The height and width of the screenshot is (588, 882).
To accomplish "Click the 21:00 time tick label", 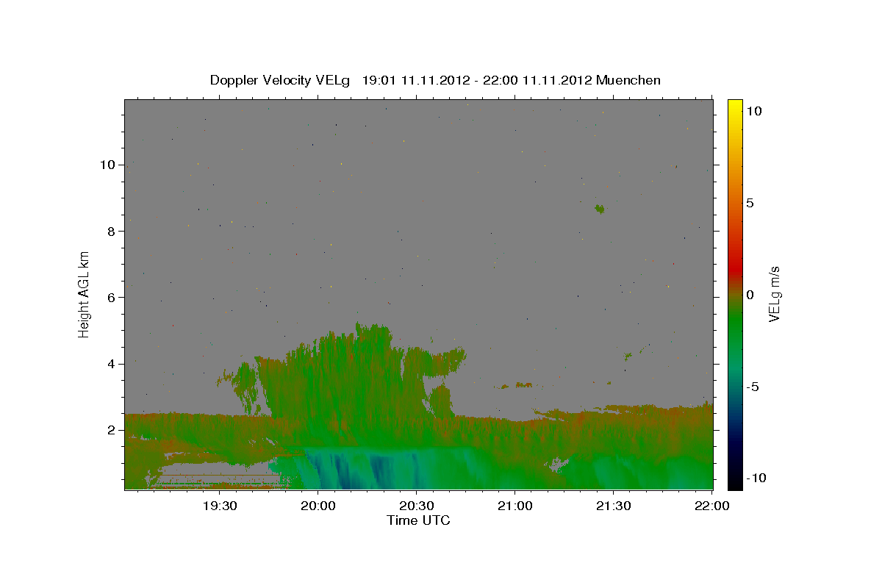I will coord(514,506).
